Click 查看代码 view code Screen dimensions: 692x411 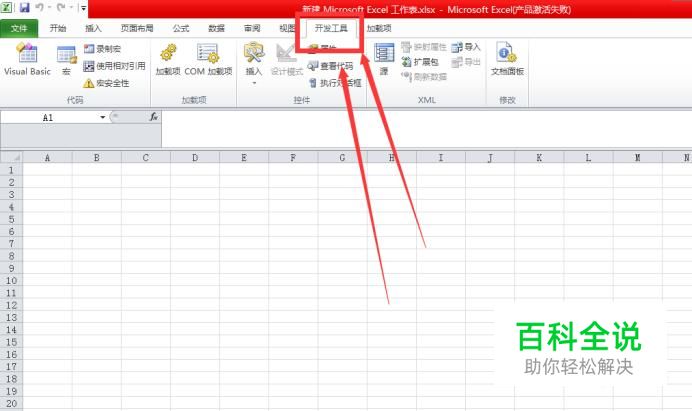click(x=331, y=66)
